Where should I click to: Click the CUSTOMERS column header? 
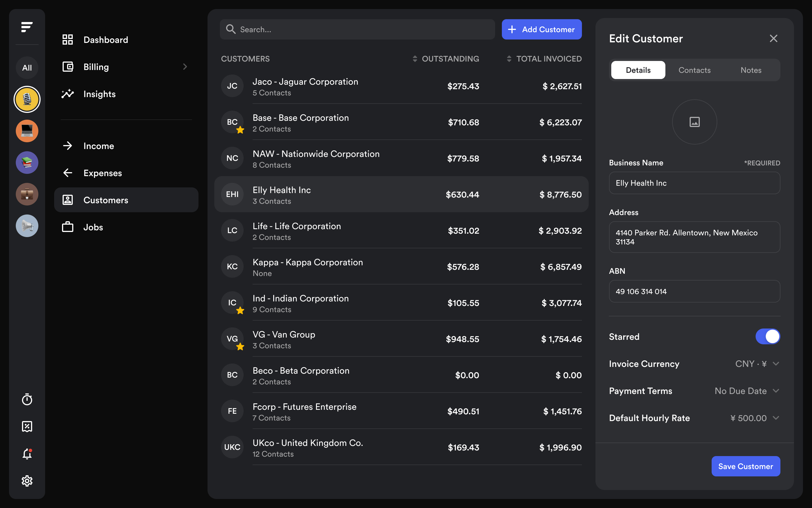245,59
